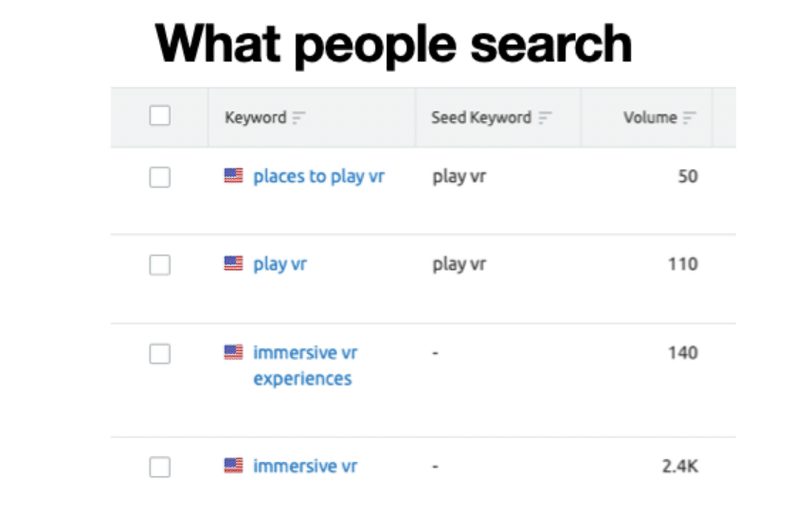Image resolution: width=812 pixels, height=514 pixels.
Task: Open the 'play vr' keyword link
Action: click(x=280, y=264)
